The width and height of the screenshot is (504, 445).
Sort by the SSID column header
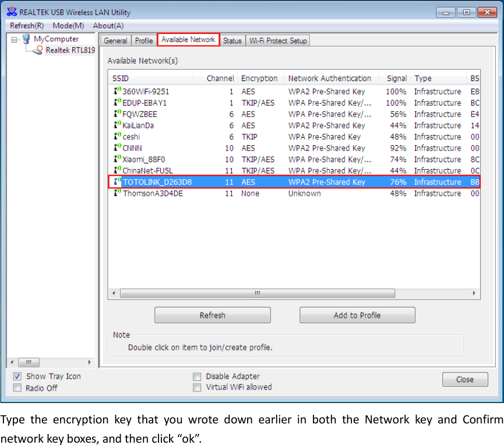pos(151,78)
